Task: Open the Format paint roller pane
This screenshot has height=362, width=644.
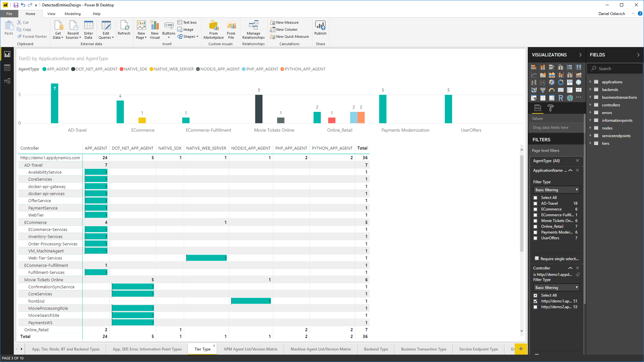Action: (550, 108)
